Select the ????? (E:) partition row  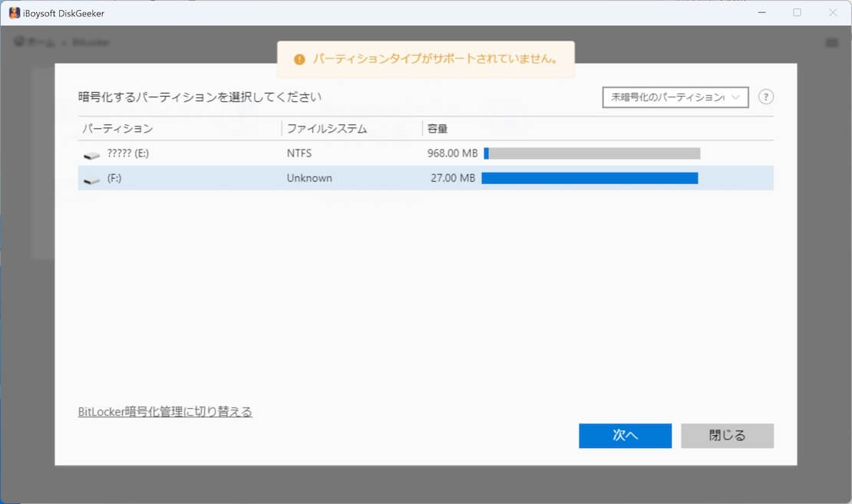pos(425,153)
